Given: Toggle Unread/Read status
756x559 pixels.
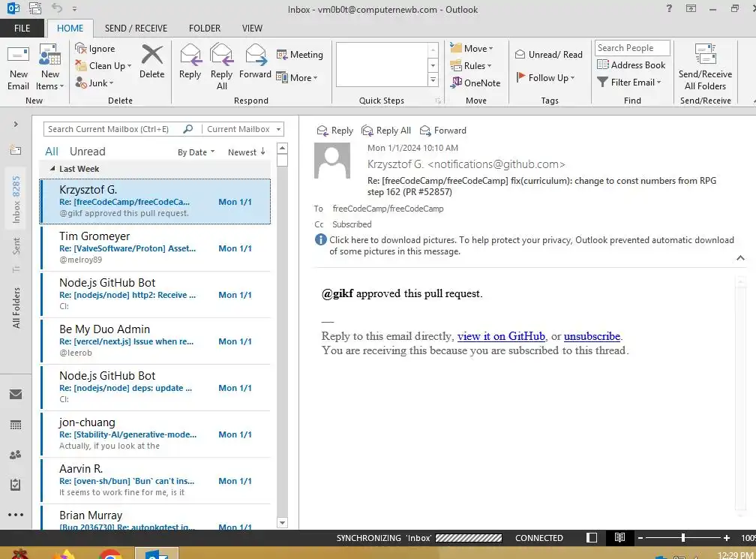Looking at the screenshot, I should pyautogui.click(x=549, y=55).
